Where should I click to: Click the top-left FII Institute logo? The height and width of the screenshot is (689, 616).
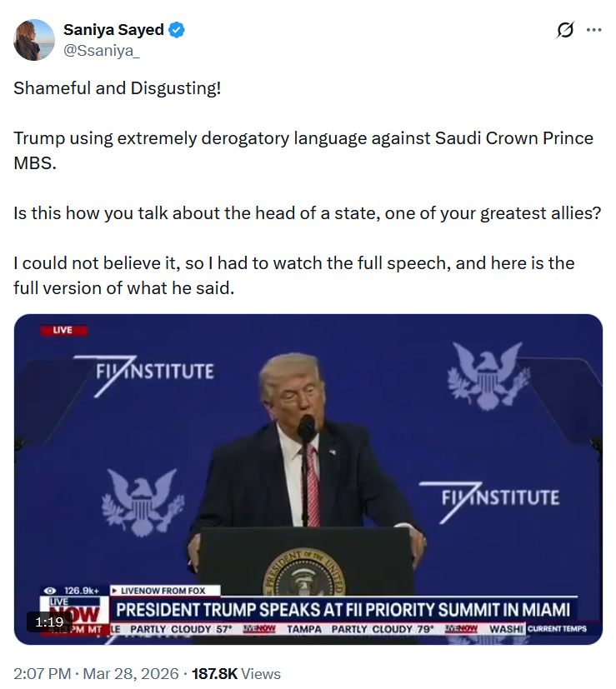pos(145,375)
